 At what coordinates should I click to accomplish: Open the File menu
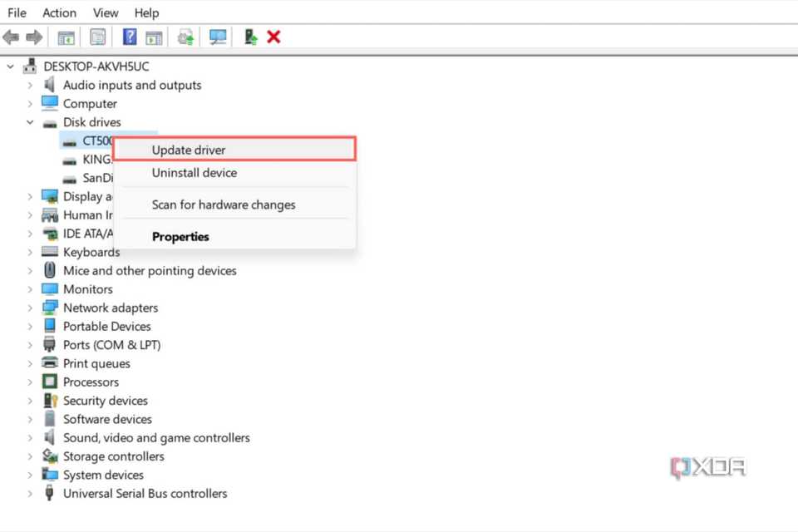[x=17, y=12]
